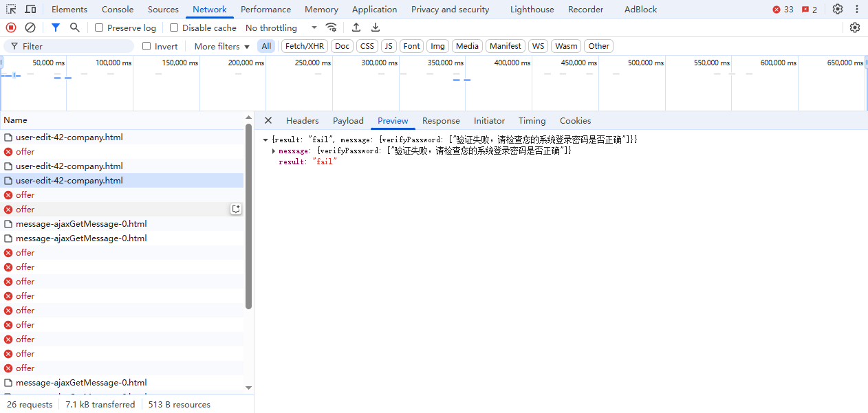Import HAR file upload icon
The image size is (868, 413).
pos(356,27)
